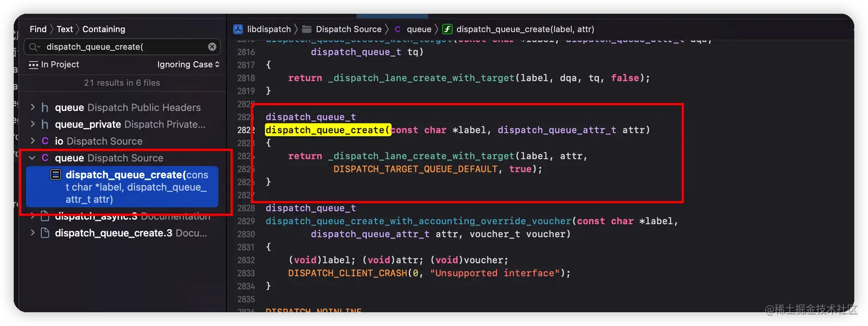Open the In Project scope selector
The width and height of the screenshot is (868, 326).
(54, 64)
